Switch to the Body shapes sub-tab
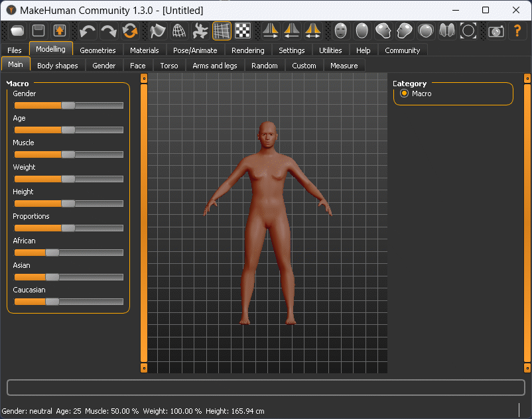Viewport: 532px width, 419px height. [57, 66]
